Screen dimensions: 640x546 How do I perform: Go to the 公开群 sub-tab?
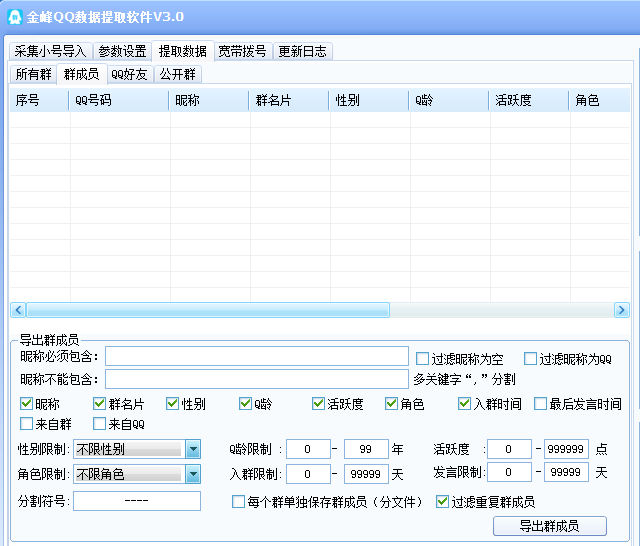178,74
